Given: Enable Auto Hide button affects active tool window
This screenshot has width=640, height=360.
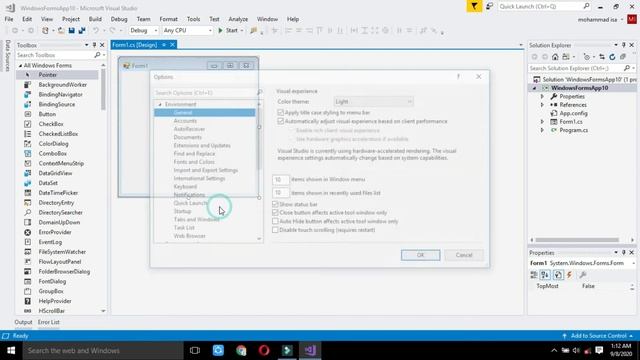Looking at the screenshot, I should [276, 221].
